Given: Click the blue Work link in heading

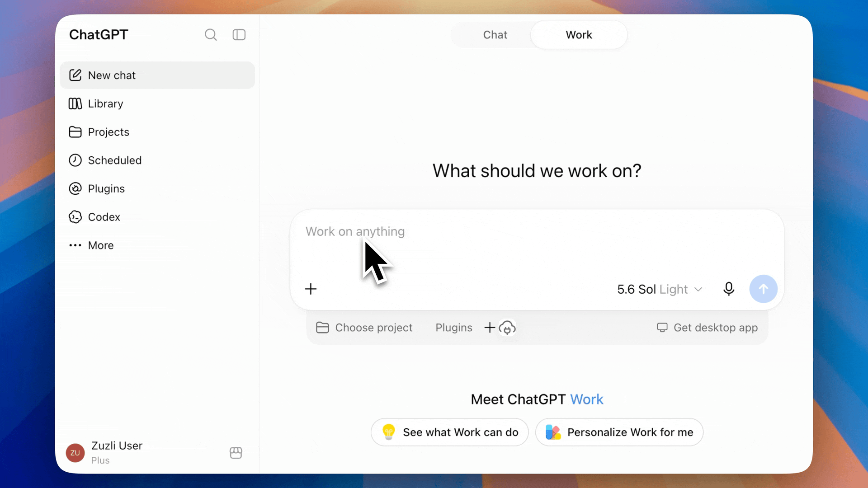Looking at the screenshot, I should [x=587, y=399].
